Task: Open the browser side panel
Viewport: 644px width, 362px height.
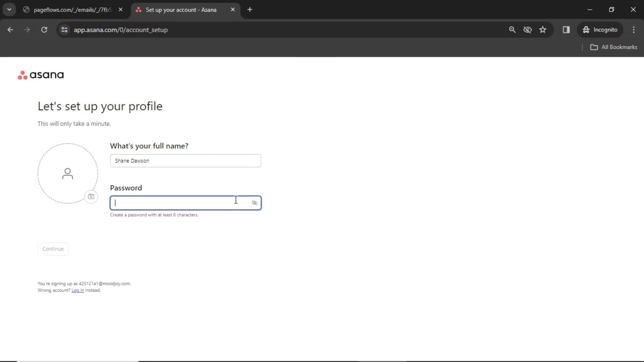Action: 566,30
